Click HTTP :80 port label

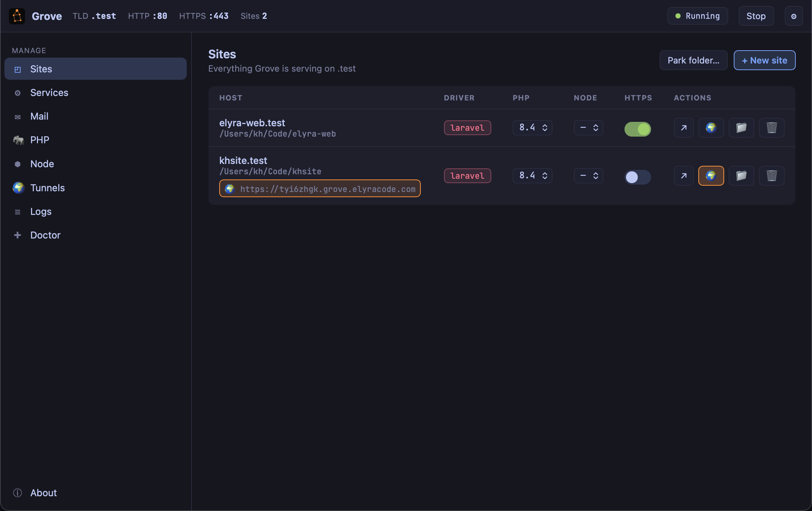(x=148, y=16)
